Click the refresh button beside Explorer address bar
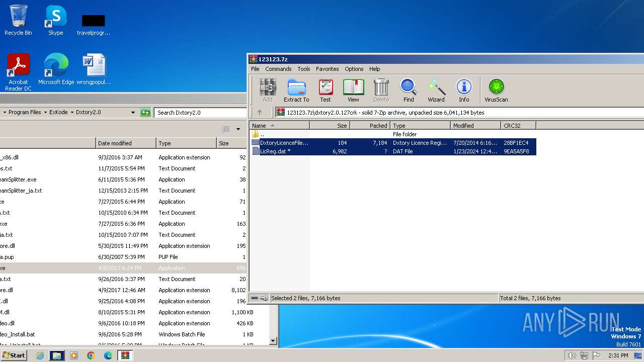The width and height of the screenshot is (644, 362). pyautogui.click(x=145, y=113)
